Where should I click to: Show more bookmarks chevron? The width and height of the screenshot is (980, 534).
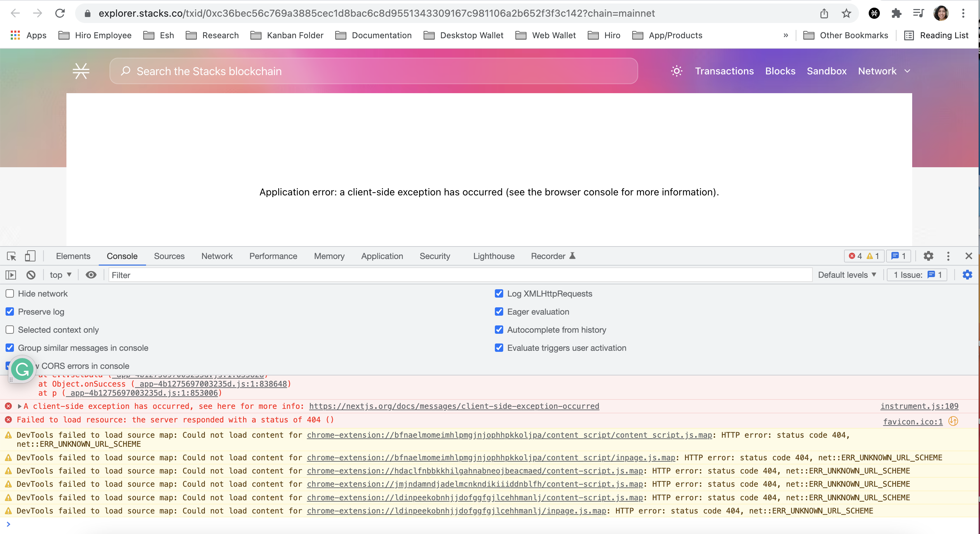pos(786,35)
